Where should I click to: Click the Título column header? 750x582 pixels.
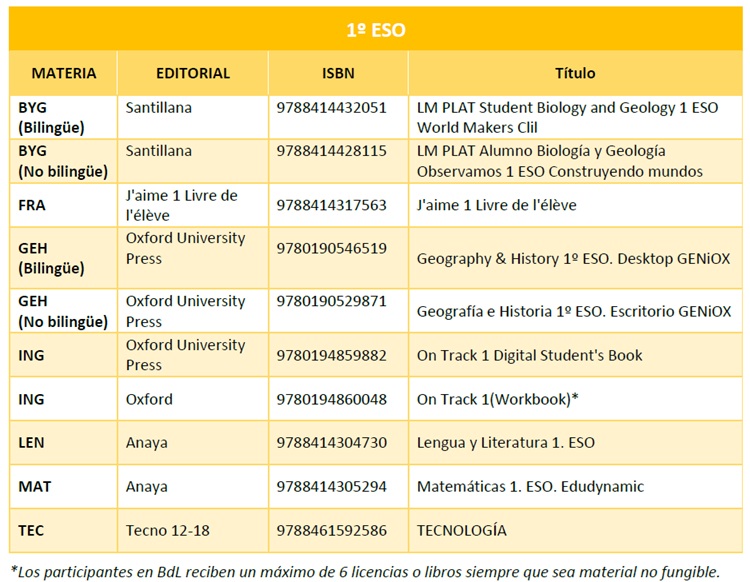575,73
